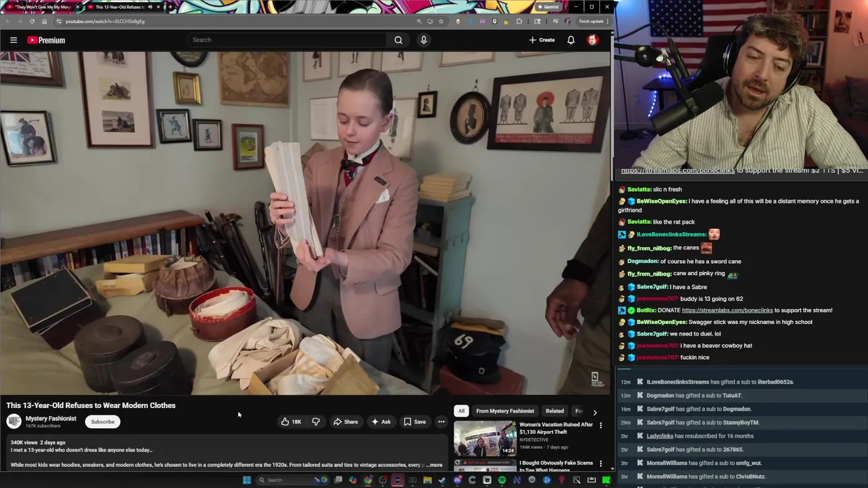
Task: Start voice search with microphone icon
Action: (x=424, y=40)
